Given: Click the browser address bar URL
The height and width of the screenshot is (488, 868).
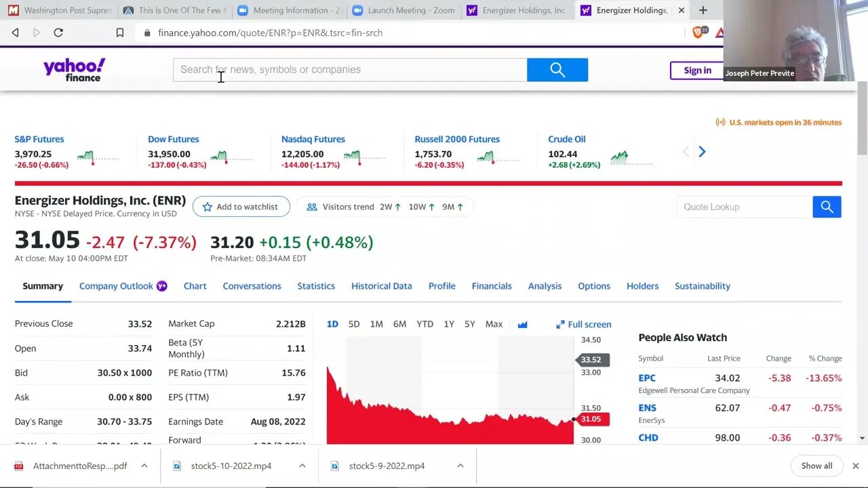Looking at the screenshot, I should click(270, 33).
